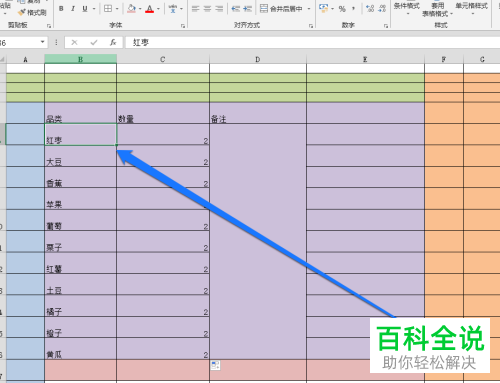500x383 pixels.
Task: Open clipboard (剪贴板) dialog launcher
Action: coord(49,26)
